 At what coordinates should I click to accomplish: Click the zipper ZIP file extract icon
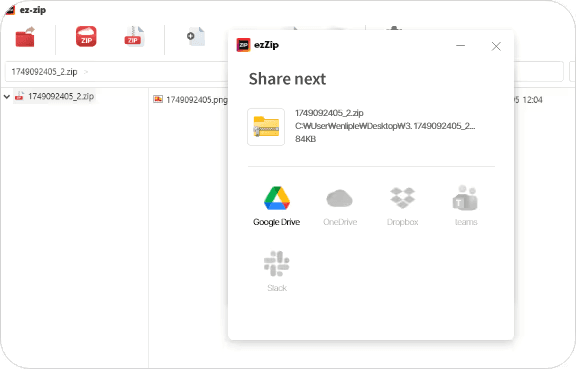tap(134, 36)
